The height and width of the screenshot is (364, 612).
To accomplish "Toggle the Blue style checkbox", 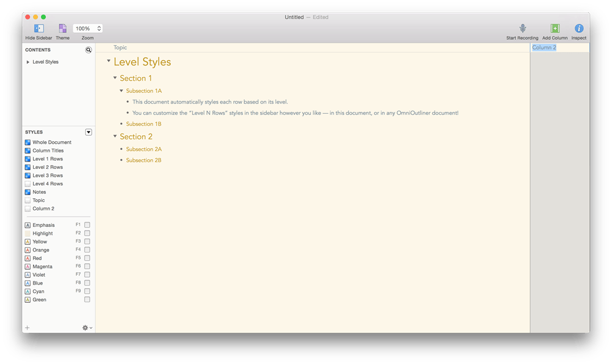I will 87,283.
